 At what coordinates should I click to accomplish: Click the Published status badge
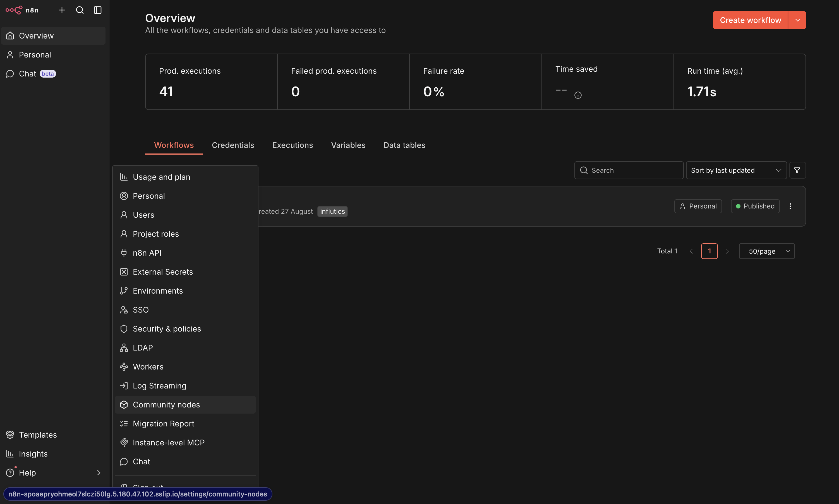pyautogui.click(x=755, y=206)
